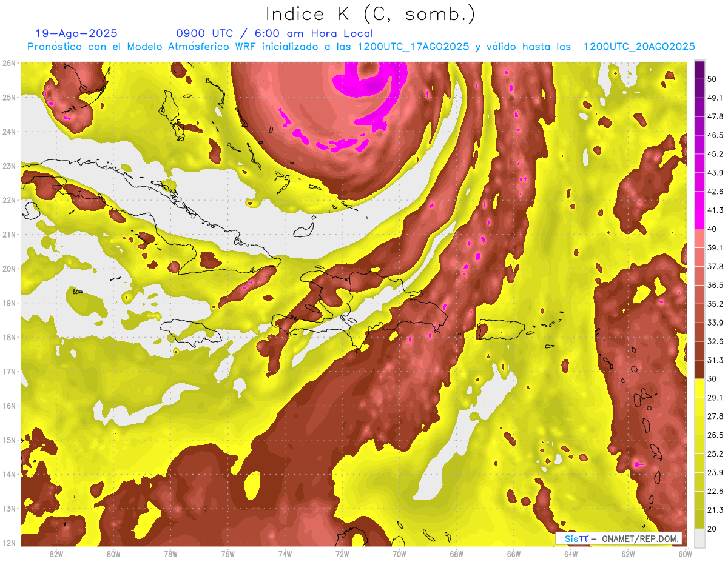Click the latitude axis label "12N"
The width and height of the screenshot is (728, 562).
(x=9, y=543)
